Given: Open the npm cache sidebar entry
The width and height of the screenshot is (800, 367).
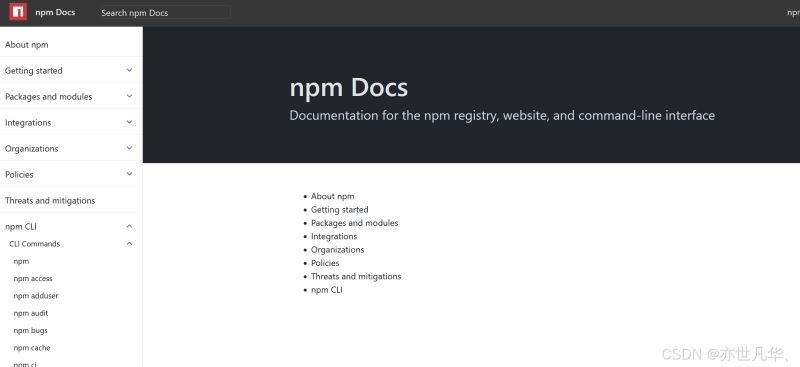Looking at the screenshot, I should pos(32,348).
